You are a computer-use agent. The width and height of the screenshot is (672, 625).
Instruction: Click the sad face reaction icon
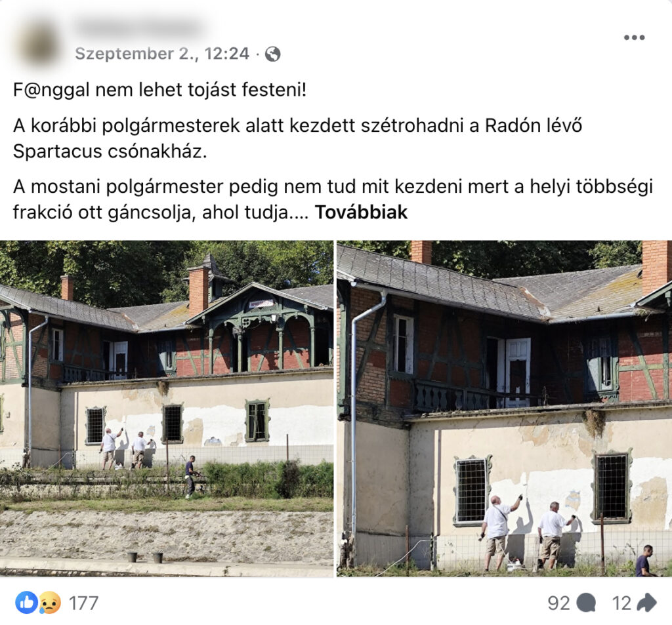(49, 603)
